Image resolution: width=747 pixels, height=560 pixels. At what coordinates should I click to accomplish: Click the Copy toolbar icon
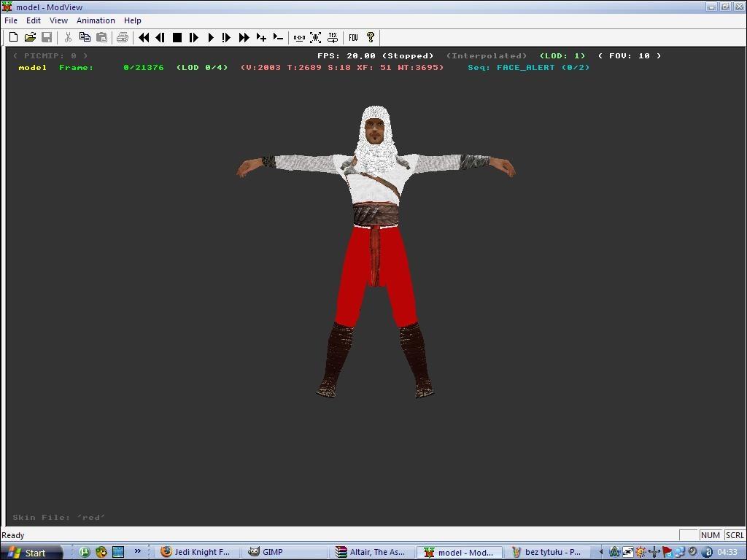(85, 37)
